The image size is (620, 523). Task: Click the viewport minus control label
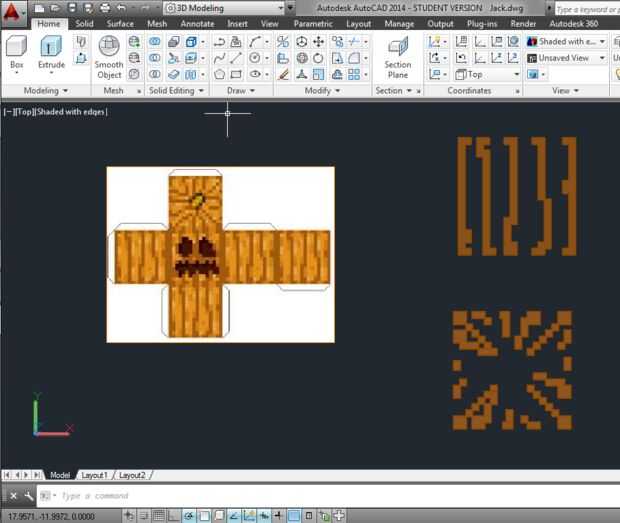point(8,112)
